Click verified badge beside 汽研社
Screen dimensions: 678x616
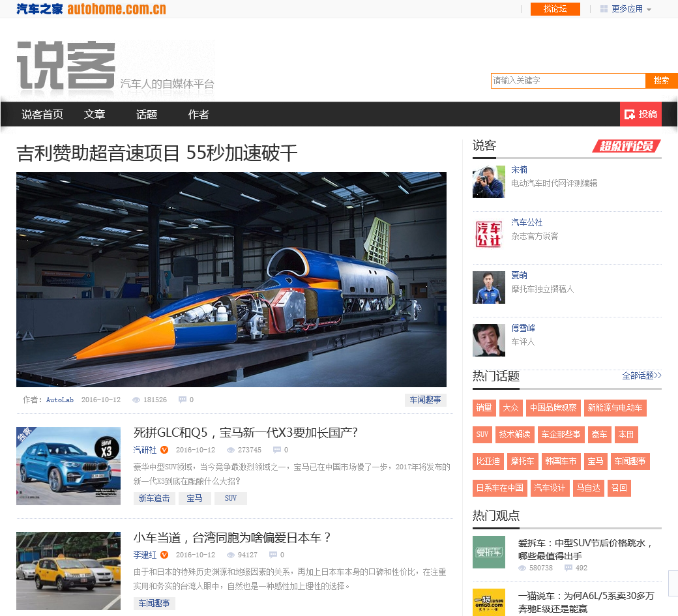click(164, 450)
